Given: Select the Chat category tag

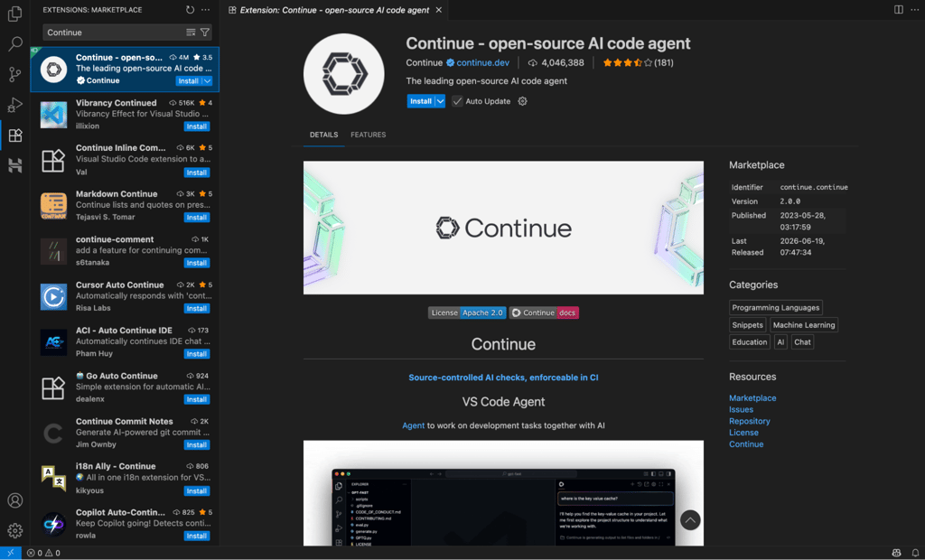Looking at the screenshot, I should coord(802,342).
